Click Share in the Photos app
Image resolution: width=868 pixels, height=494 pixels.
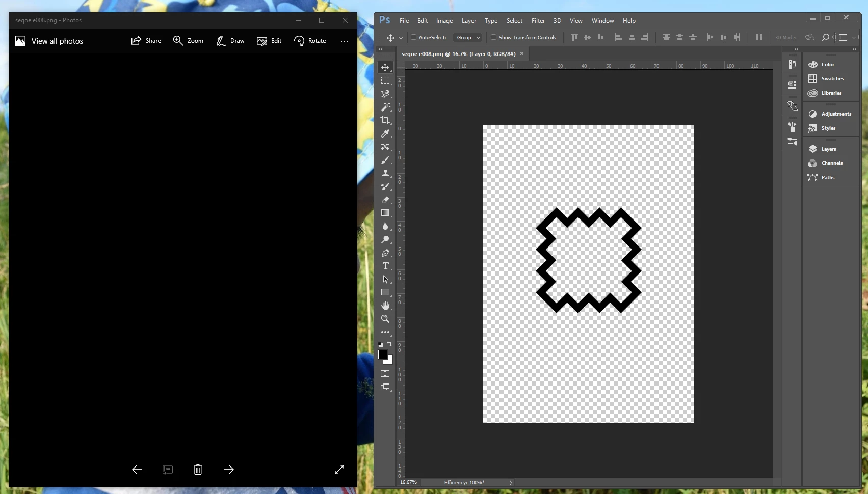click(x=146, y=41)
